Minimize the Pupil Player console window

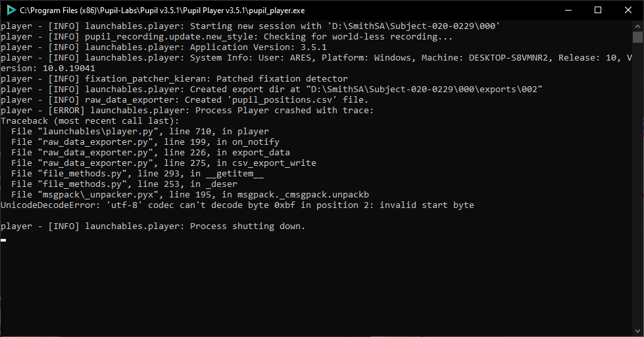click(x=568, y=11)
